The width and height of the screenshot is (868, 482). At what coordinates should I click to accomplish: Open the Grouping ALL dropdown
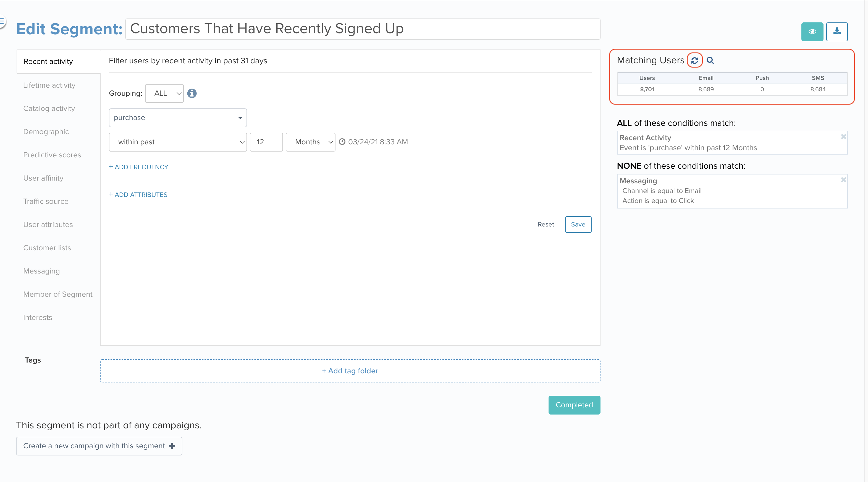[x=164, y=93]
